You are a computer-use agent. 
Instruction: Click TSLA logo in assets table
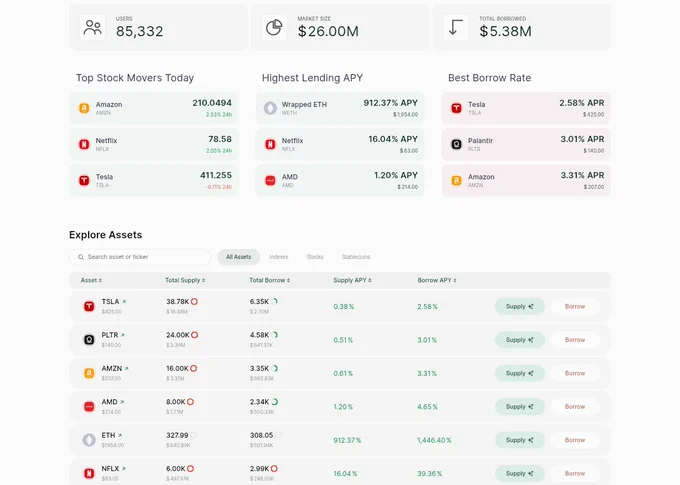(x=89, y=306)
